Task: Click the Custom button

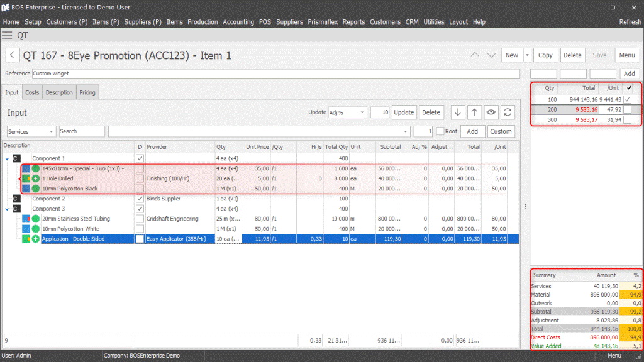Action: point(501,132)
